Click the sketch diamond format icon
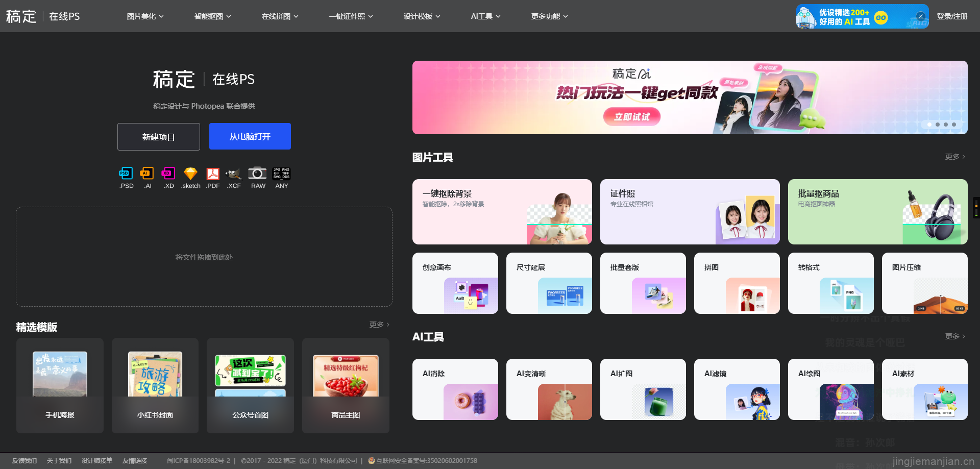980x469 pixels. coord(190,174)
